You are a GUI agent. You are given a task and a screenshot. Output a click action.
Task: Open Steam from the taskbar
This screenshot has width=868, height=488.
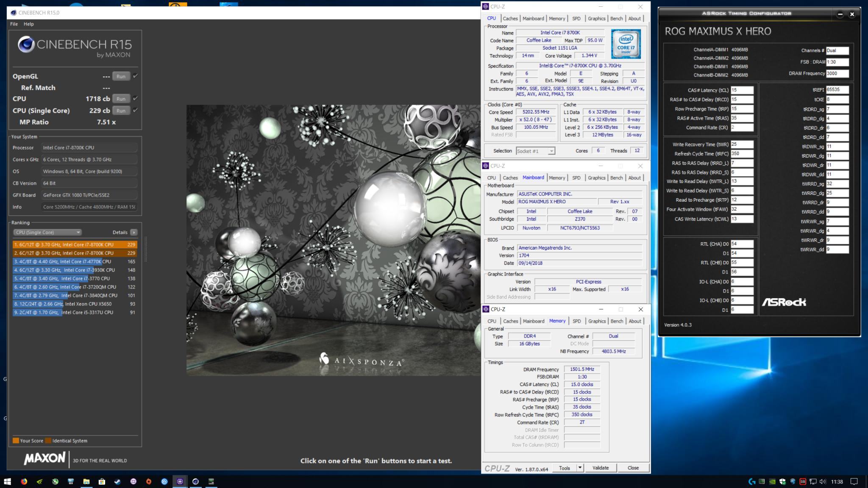tap(117, 481)
